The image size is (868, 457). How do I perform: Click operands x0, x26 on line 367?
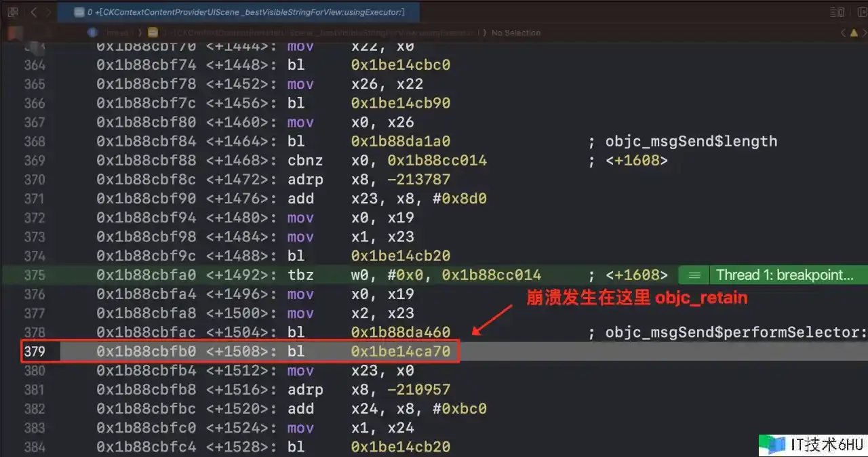(x=382, y=122)
